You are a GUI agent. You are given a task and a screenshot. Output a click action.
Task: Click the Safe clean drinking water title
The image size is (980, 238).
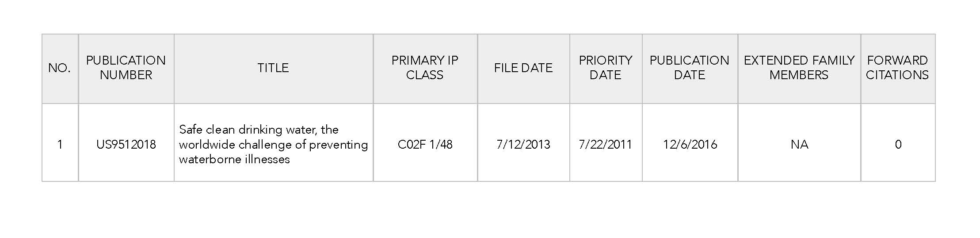(259, 130)
